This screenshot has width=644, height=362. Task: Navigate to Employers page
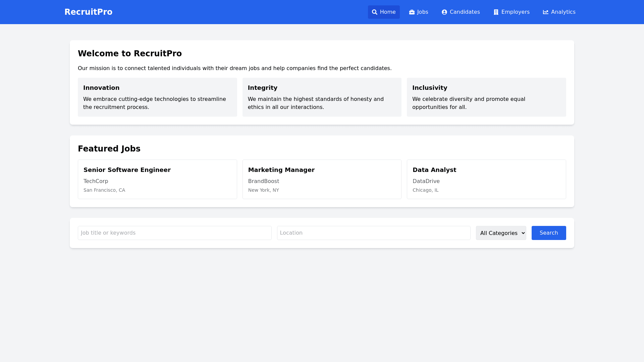coord(512,12)
